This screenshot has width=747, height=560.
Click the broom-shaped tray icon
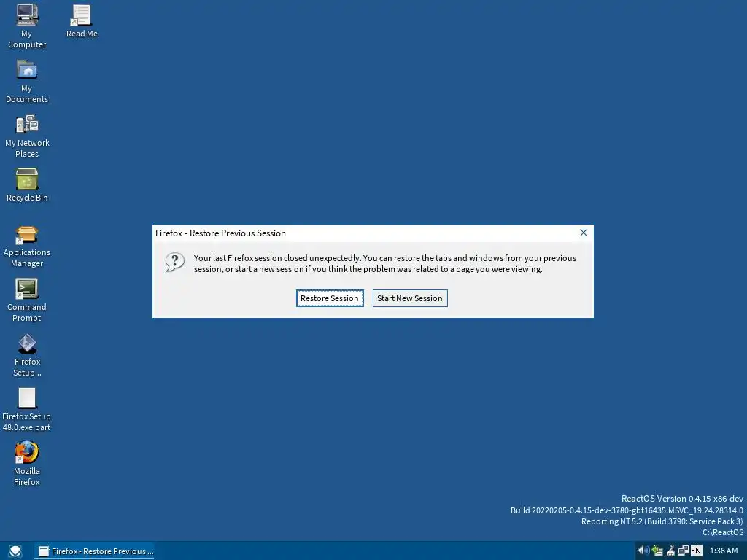tap(671, 551)
